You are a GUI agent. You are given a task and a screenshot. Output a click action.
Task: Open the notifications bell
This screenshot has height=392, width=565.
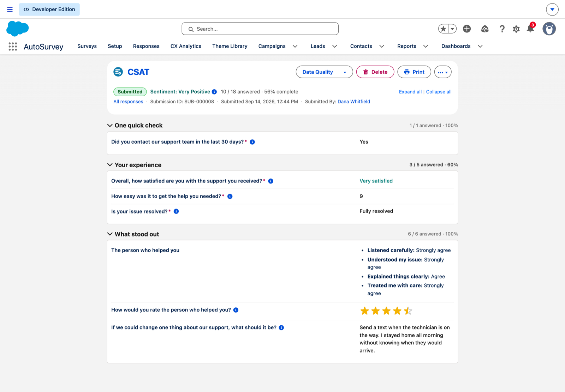pyautogui.click(x=530, y=29)
